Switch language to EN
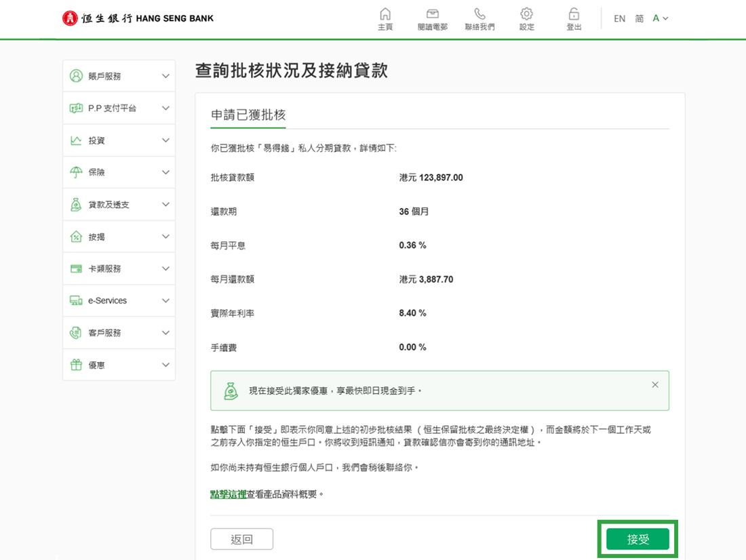This screenshot has width=746, height=560. pos(619,18)
